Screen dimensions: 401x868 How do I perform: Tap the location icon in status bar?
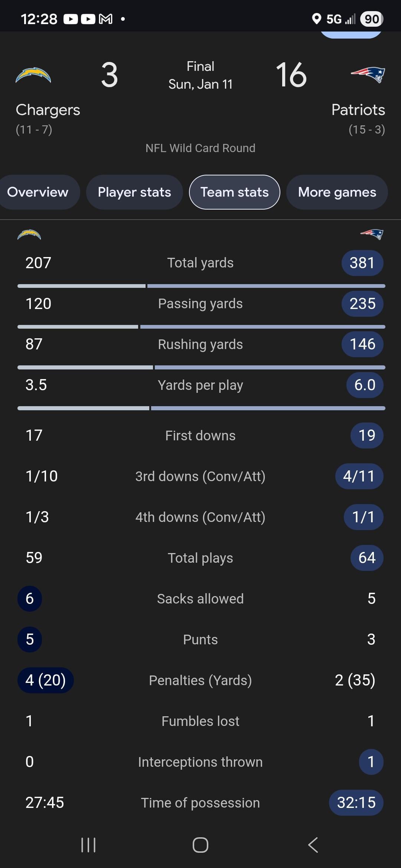coord(316,19)
